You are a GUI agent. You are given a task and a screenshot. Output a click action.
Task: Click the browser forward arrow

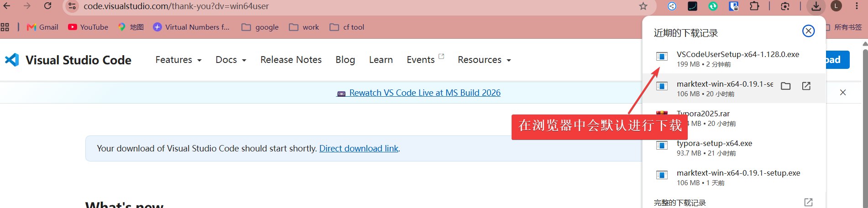[x=27, y=6]
